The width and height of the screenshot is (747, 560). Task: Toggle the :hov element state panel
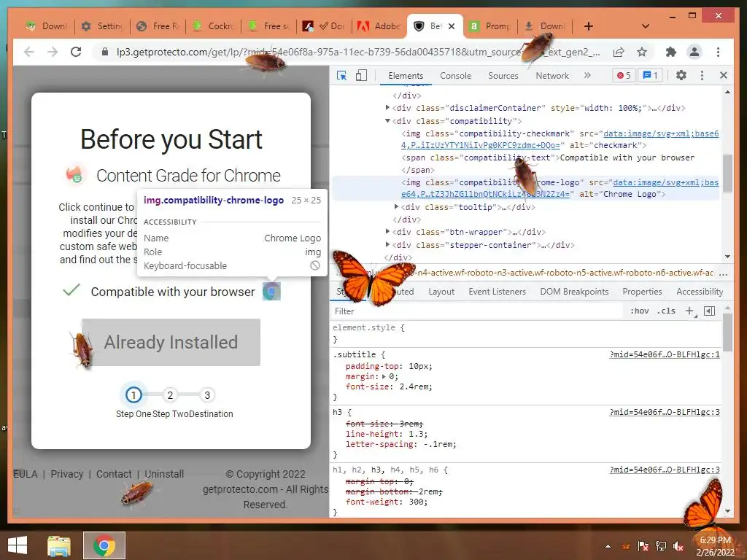[639, 311]
